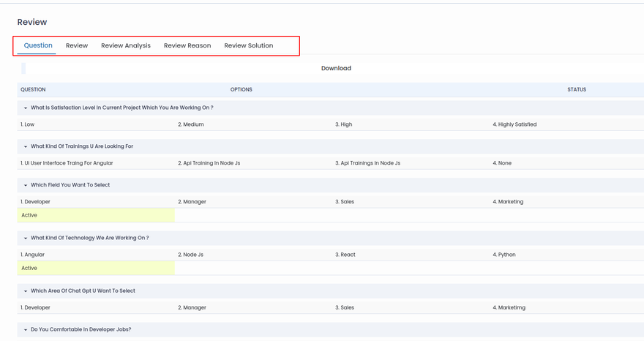Click the OPTIONS column header

pos(241,90)
